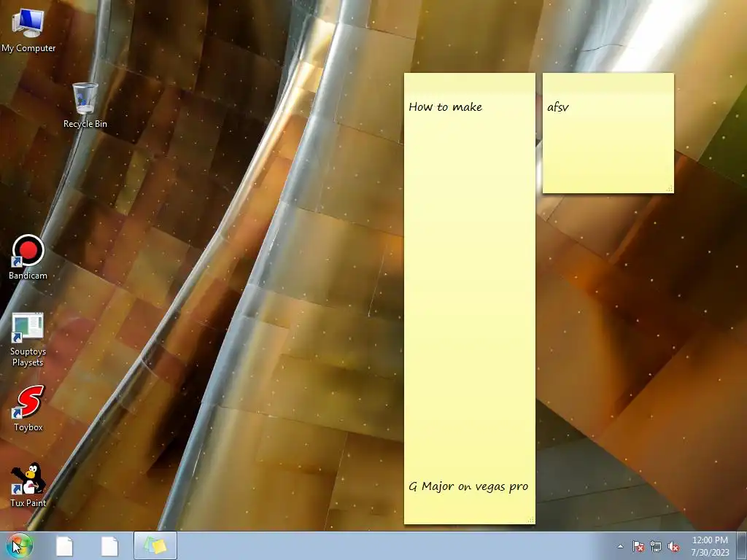Open the clock showing 12:00 PM
747x560 pixels.
710,546
